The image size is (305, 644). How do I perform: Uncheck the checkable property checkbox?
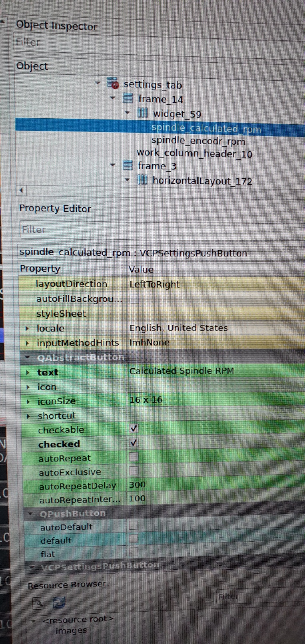(134, 429)
